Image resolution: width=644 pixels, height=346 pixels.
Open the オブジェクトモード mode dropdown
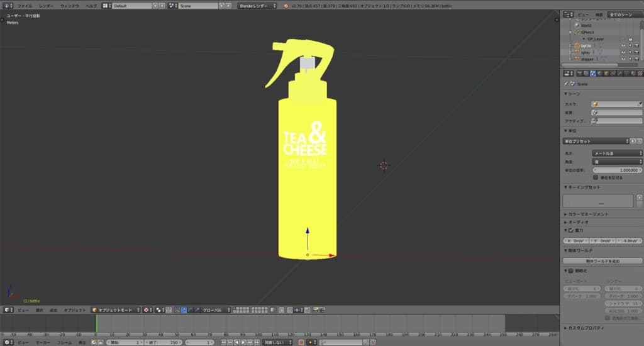coord(114,310)
